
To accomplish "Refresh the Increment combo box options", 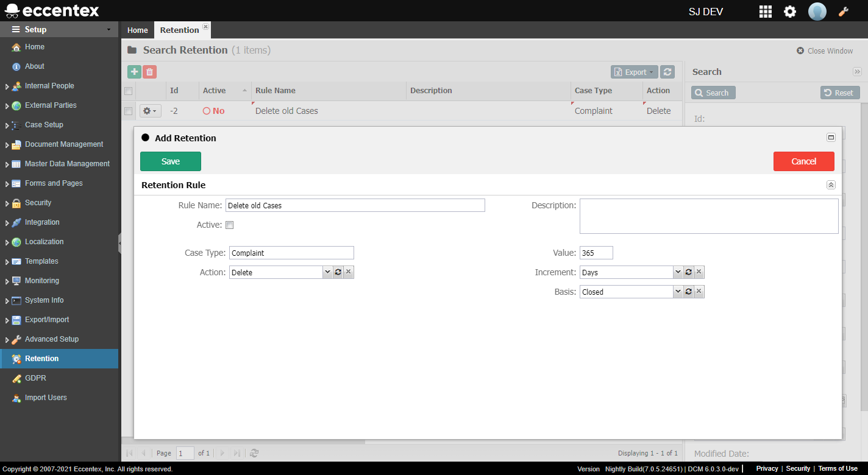I will [688, 272].
